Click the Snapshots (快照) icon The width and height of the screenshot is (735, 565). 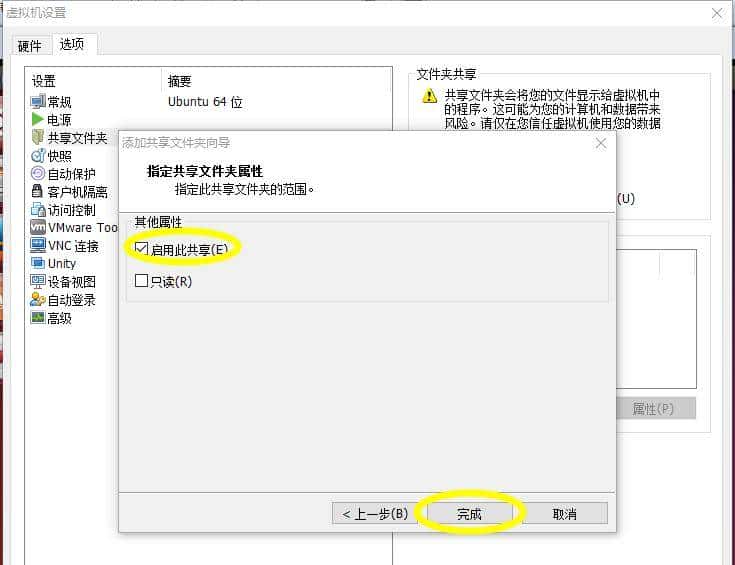pos(38,156)
